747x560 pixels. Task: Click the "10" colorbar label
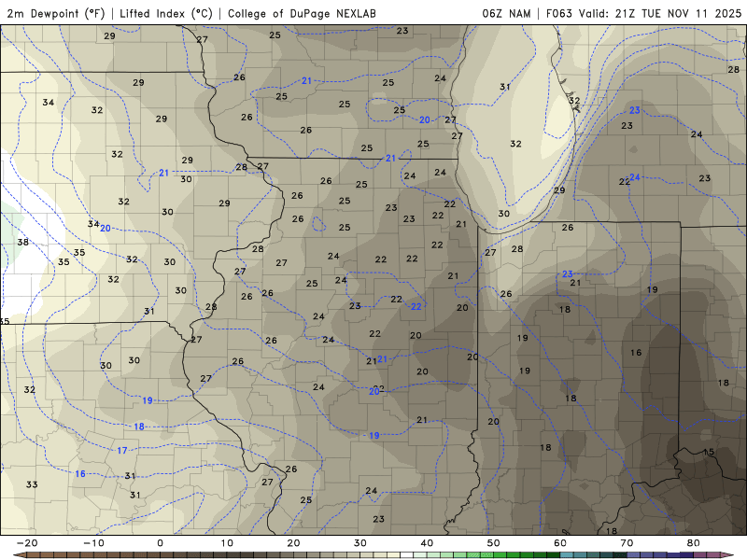point(227,543)
